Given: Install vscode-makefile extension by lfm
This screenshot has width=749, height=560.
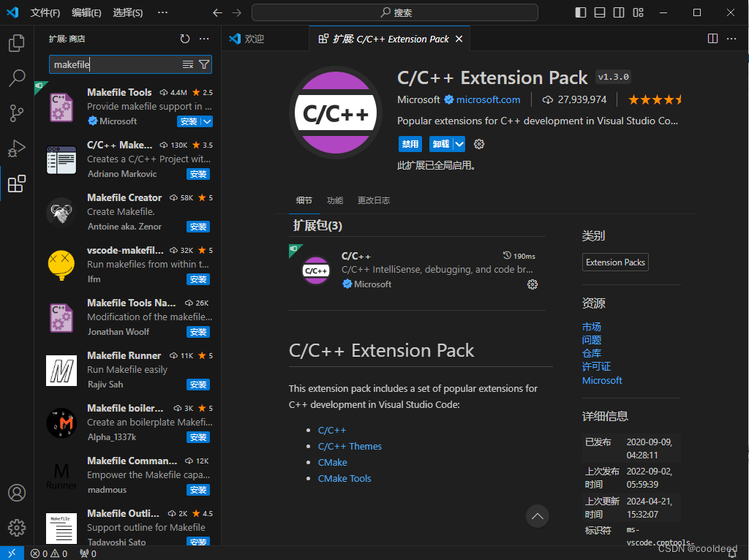Looking at the screenshot, I should 198,279.
